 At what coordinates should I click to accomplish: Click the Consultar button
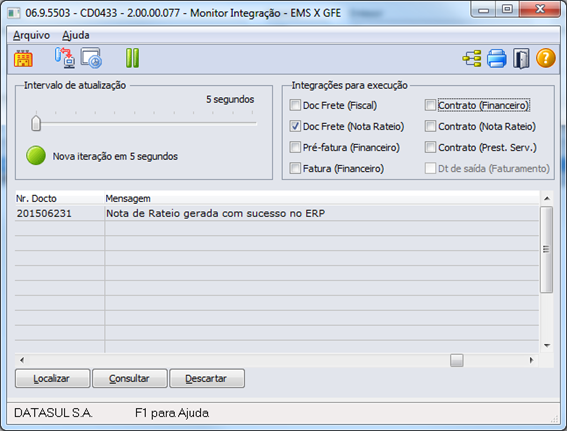pos(130,378)
